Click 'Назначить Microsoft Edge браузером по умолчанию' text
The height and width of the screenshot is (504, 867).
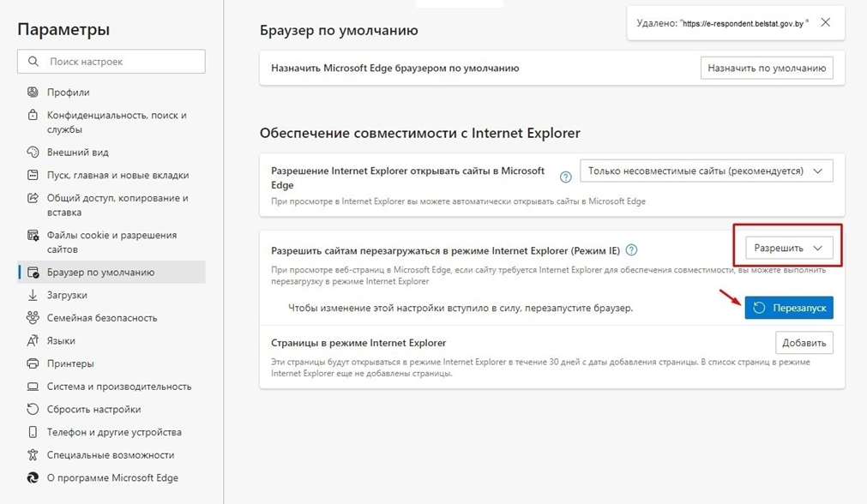point(394,68)
